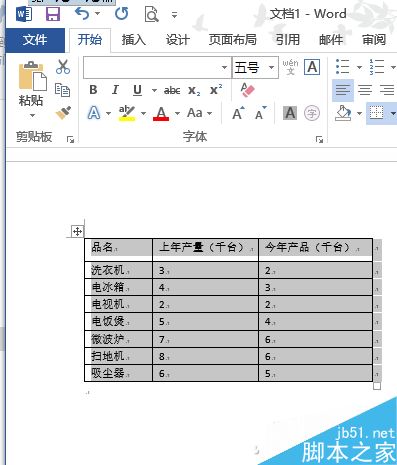Toggle superscript formatting
Image resolution: width=397 pixels, height=465 pixels.
point(216,90)
